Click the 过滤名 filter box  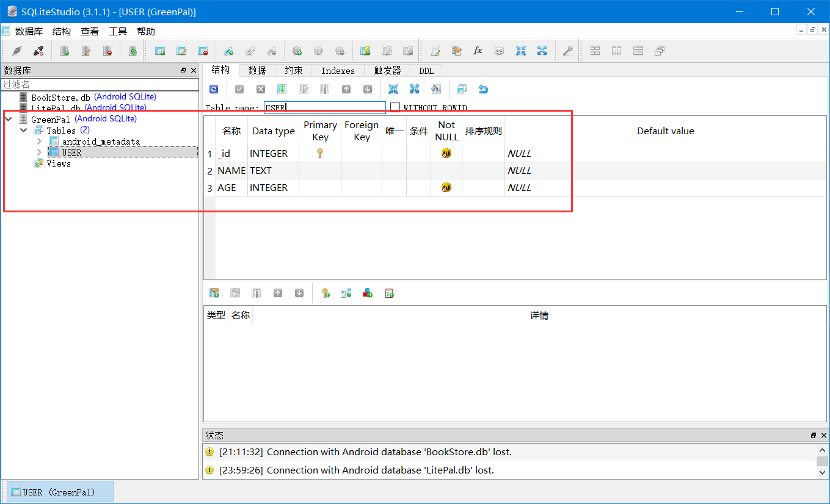100,84
